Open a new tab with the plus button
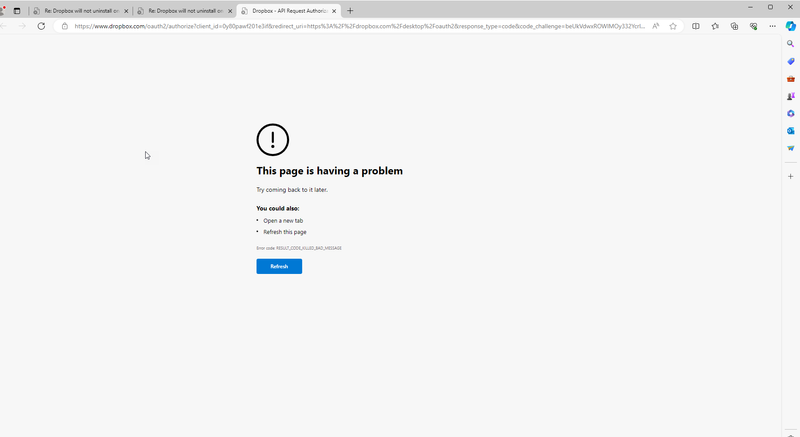Image resolution: width=800 pixels, height=437 pixels. (350, 11)
